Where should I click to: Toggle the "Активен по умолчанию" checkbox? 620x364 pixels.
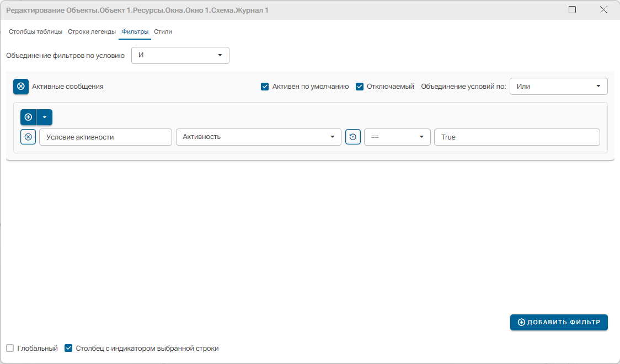265,87
